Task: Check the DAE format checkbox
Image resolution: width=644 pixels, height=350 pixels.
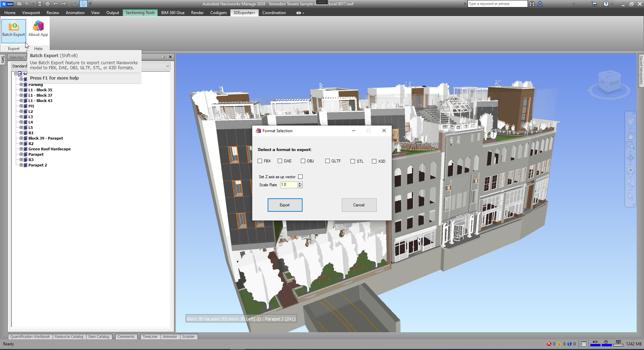Action: 280,161
